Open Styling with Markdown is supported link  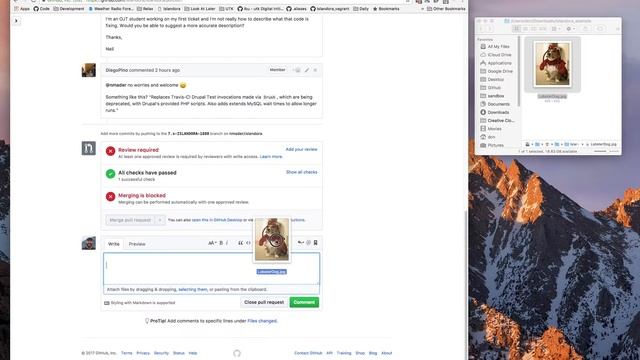[x=140, y=303]
